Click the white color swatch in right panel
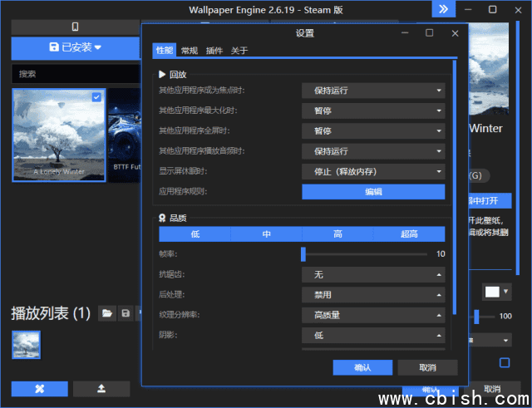Viewport: 532px width, 408px height. point(492,292)
